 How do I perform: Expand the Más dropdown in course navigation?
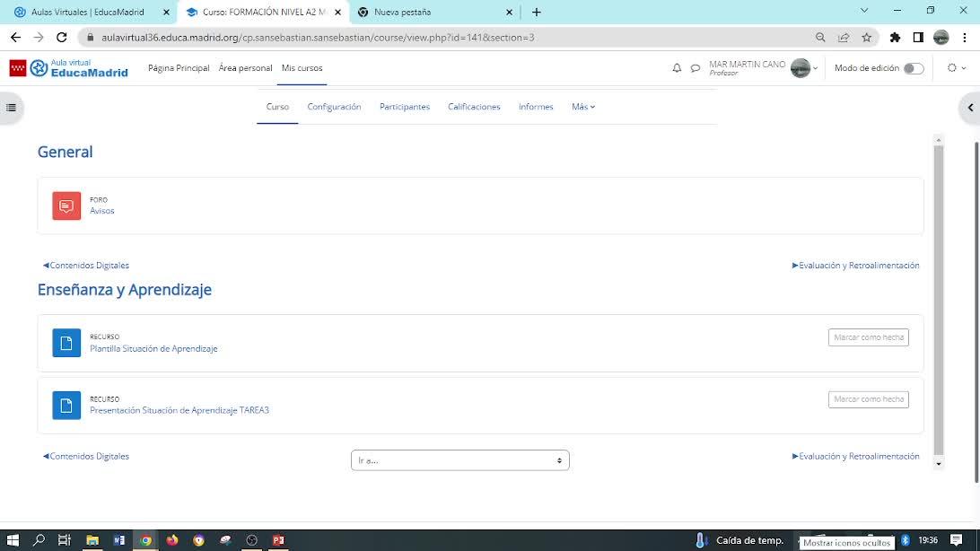tap(583, 107)
